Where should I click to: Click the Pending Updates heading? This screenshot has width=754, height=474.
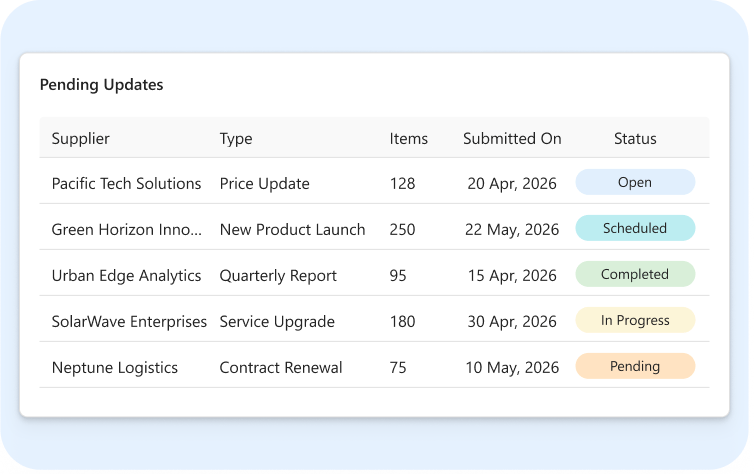[101, 85]
